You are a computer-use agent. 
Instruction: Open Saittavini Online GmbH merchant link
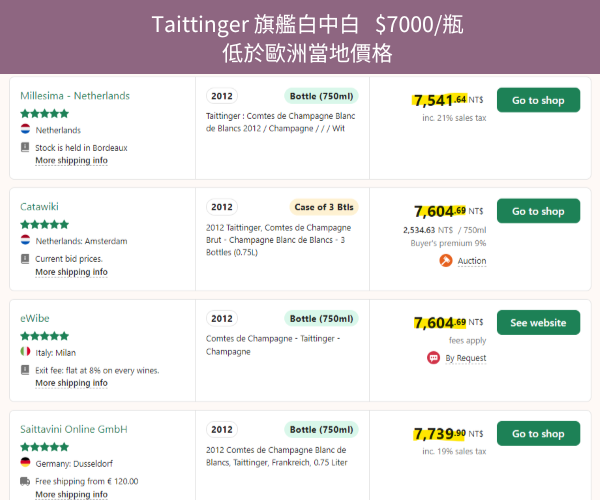(x=74, y=429)
